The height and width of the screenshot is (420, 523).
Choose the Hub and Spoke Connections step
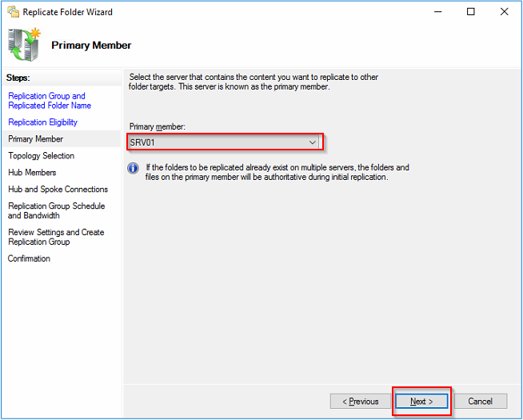tap(58, 190)
